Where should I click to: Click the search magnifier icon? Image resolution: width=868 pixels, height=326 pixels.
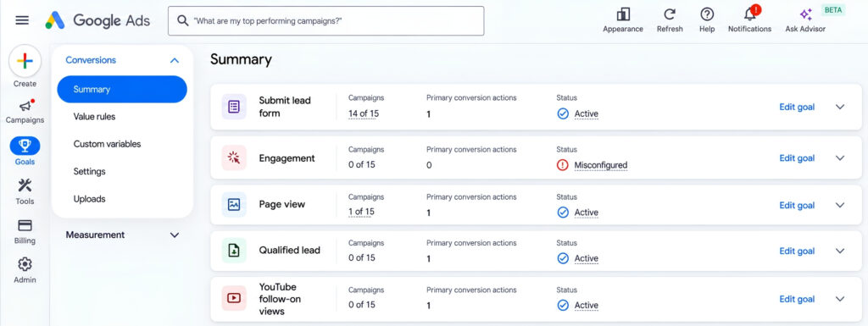pos(183,20)
